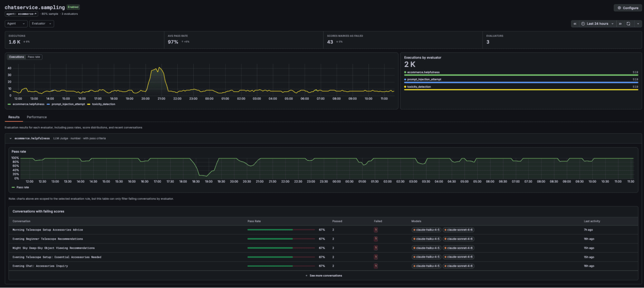
Task: Sort table by Models column header
Action: (x=416, y=221)
